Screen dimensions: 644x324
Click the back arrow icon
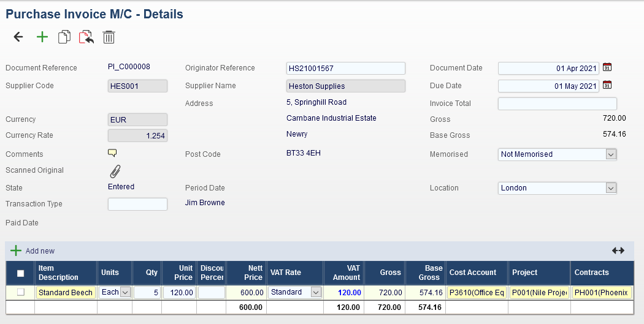18,37
